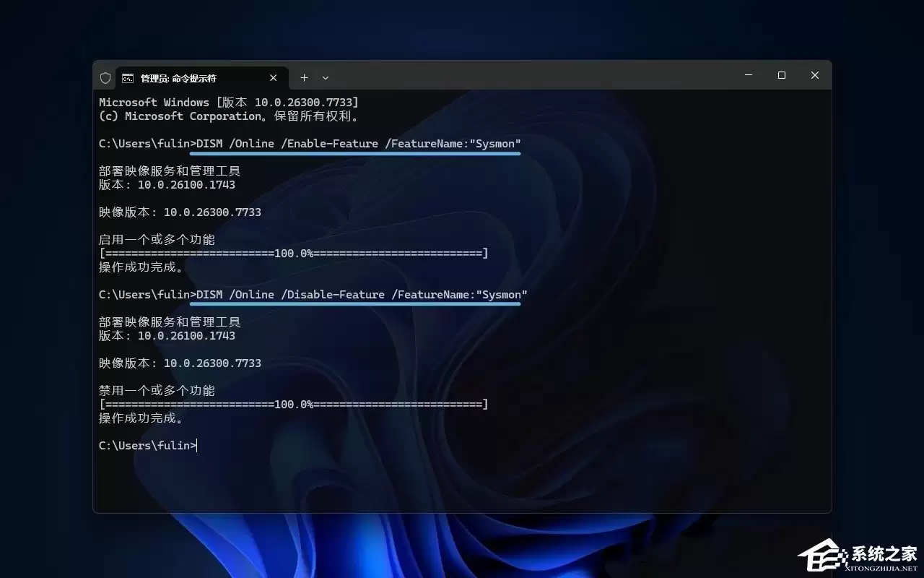This screenshot has height=578, width=924.
Task: Click the 100.0% progress bar under 禁用一个或多个功能
Action: [x=293, y=404]
